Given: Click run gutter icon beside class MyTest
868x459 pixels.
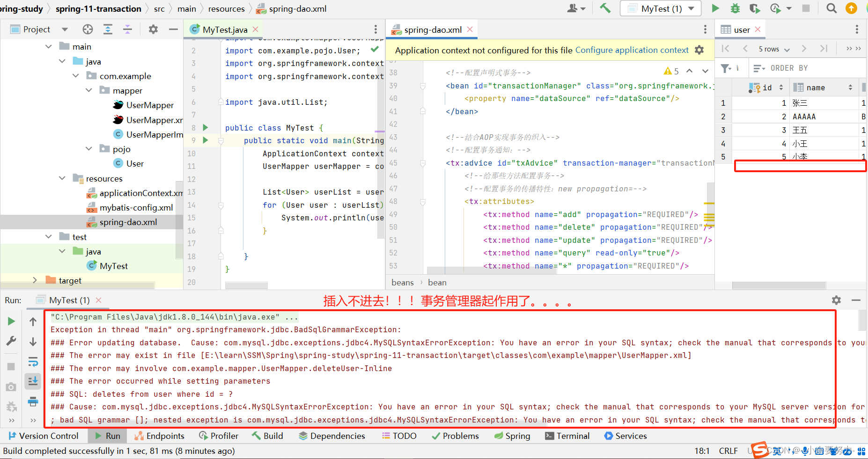Looking at the screenshot, I should coord(205,127).
